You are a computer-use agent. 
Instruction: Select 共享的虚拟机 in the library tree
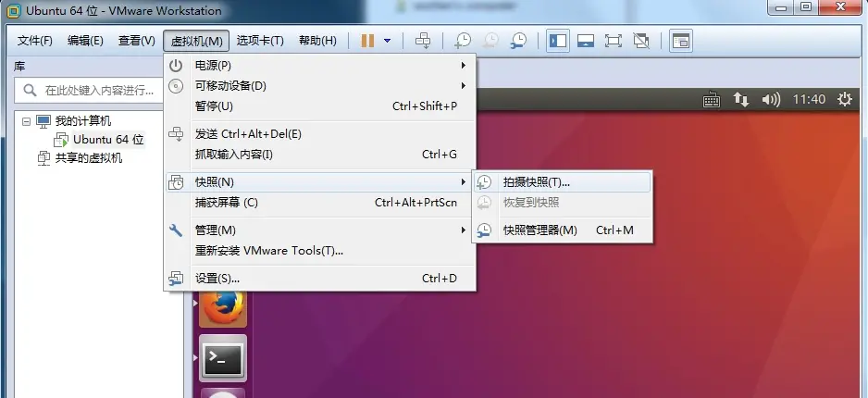click(x=89, y=158)
